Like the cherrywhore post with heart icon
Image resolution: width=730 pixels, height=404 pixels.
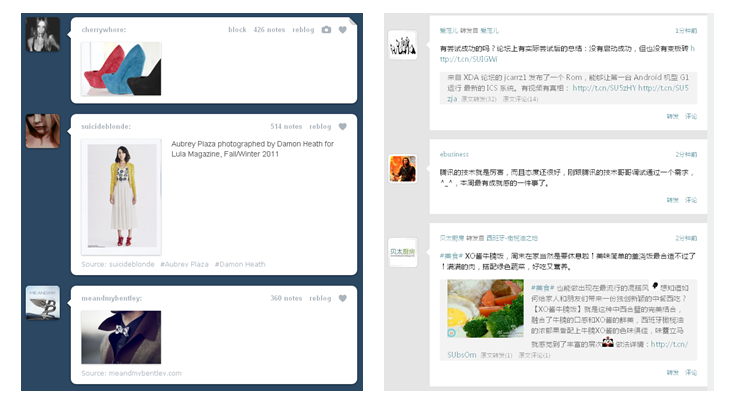pos(343,30)
